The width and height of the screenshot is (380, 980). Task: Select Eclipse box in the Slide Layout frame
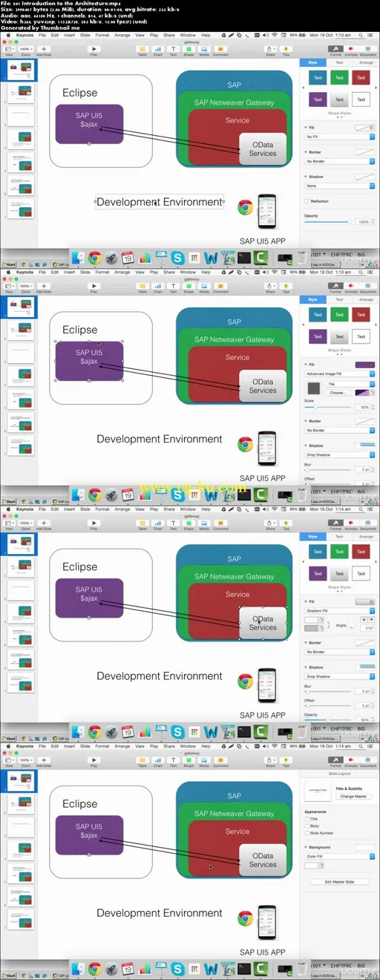tap(101, 832)
